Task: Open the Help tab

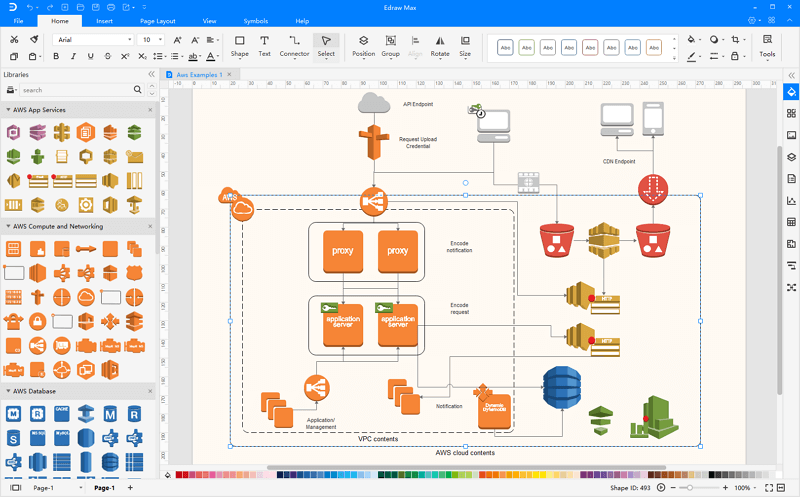Action: click(302, 21)
